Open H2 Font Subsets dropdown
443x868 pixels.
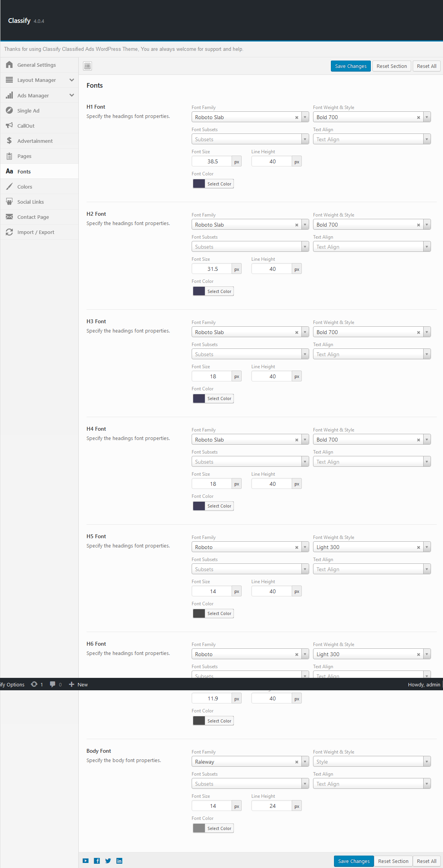[x=250, y=247]
